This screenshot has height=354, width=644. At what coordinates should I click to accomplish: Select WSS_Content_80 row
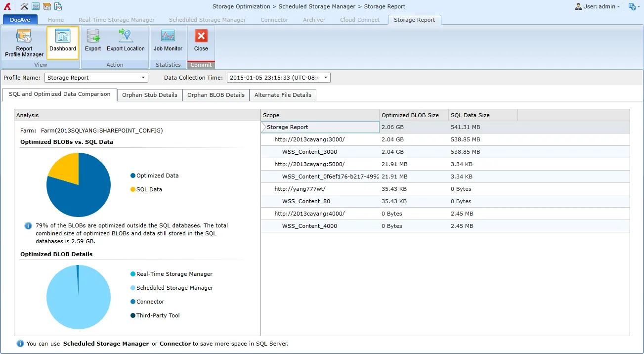coord(445,201)
